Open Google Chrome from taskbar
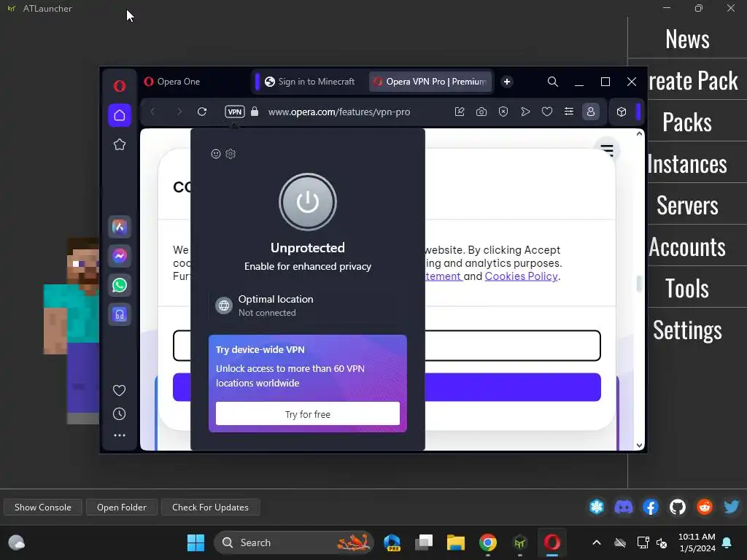Image resolution: width=747 pixels, height=560 pixels. pyautogui.click(x=488, y=542)
